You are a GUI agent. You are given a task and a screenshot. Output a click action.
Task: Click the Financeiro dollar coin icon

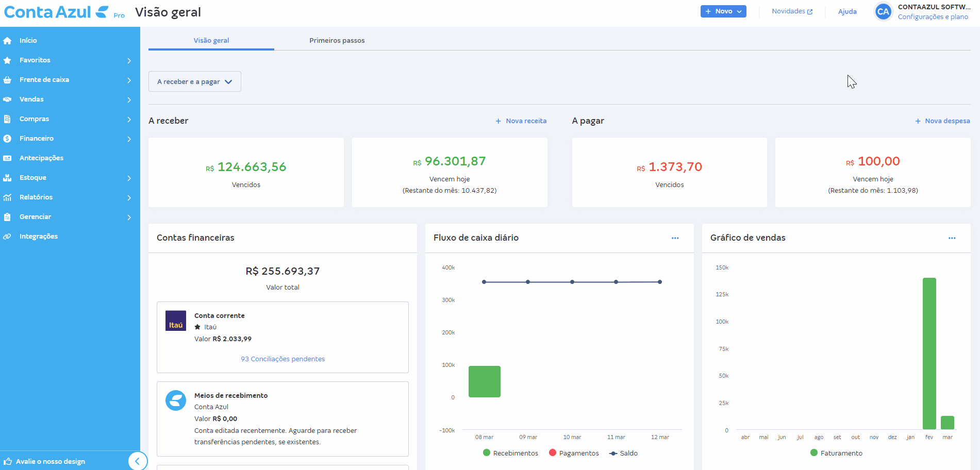(x=7, y=139)
